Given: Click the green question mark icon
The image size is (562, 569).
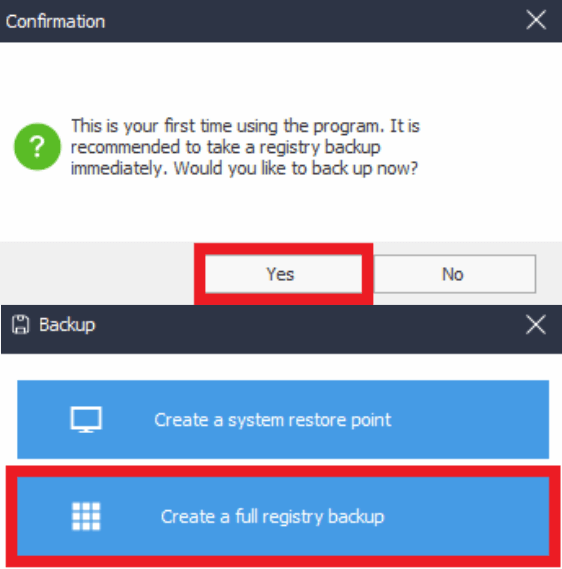Looking at the screenshot, I should 37,147.
